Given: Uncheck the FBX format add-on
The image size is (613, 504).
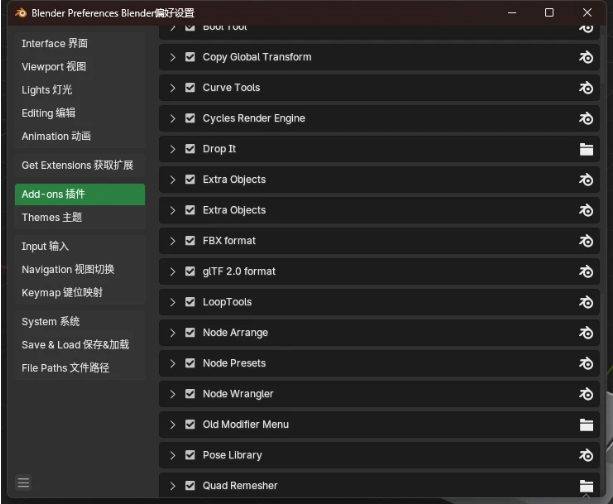Looking at the screenshot, I should tap(190, 241).
